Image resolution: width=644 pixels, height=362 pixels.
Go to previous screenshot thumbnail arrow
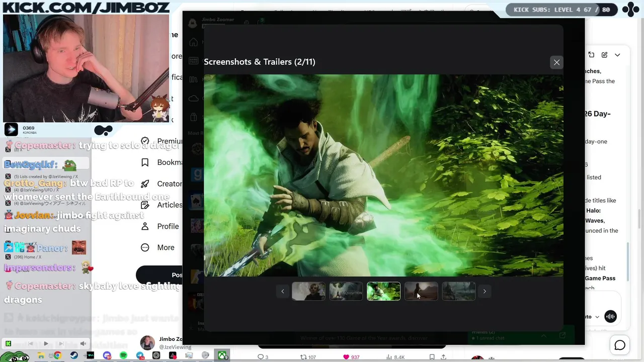point(282,291)
